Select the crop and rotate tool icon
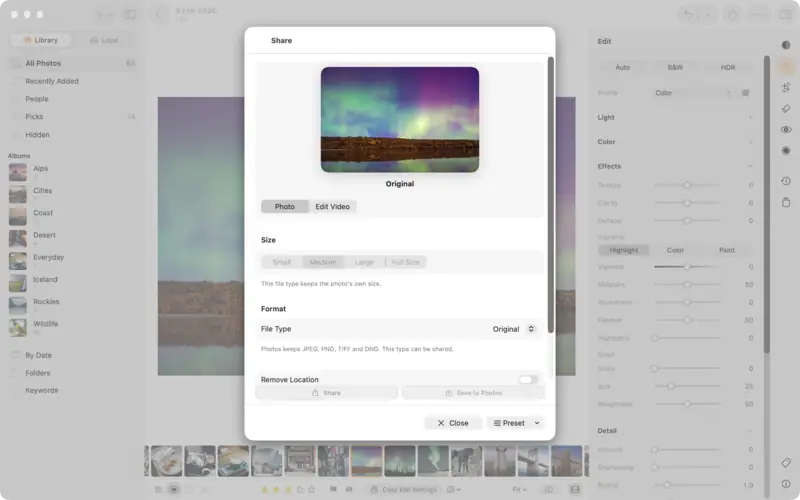This screenshot has width=800, height=500. click(786, 87)
